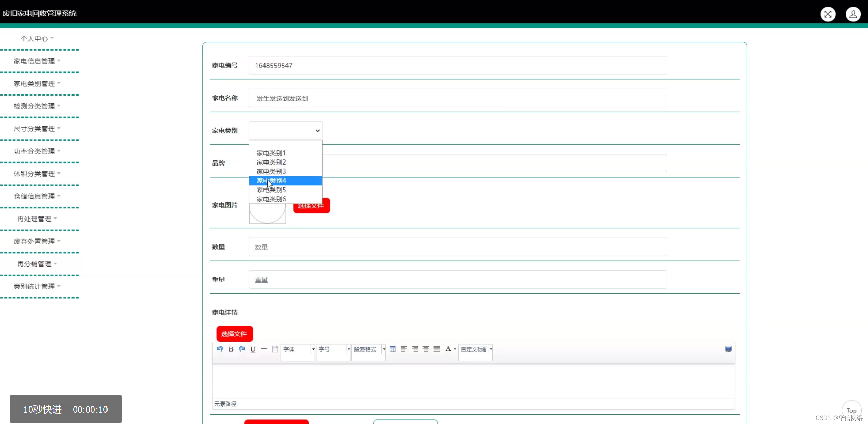
Task: Click the redo icon in editor toolbar
Action: click(242, 349)
